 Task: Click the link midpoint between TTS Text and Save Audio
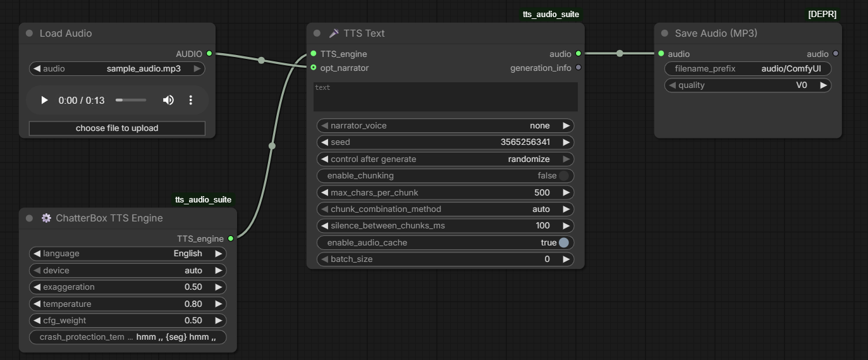tap(620, 54)
